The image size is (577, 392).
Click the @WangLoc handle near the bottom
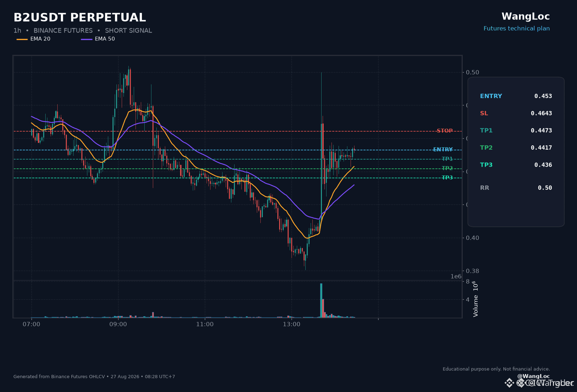coord(533,376)
